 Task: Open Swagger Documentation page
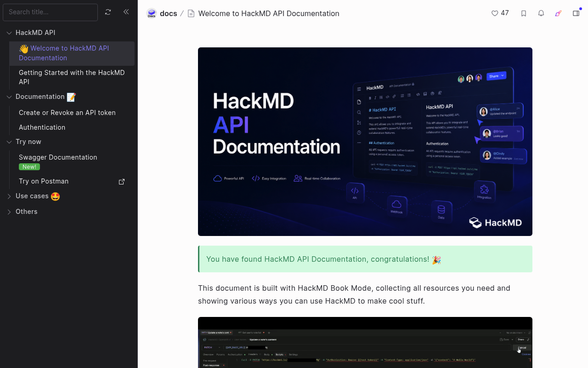coord(58,157)
